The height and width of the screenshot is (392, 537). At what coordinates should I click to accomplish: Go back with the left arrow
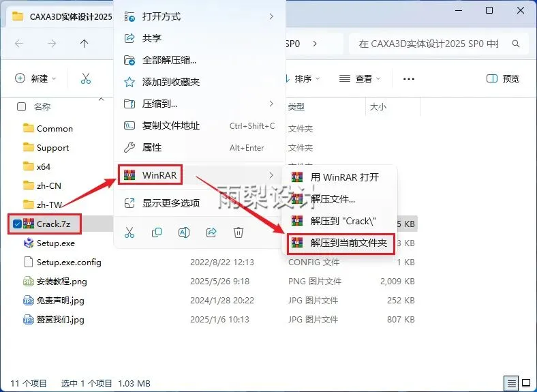[19, 44]
